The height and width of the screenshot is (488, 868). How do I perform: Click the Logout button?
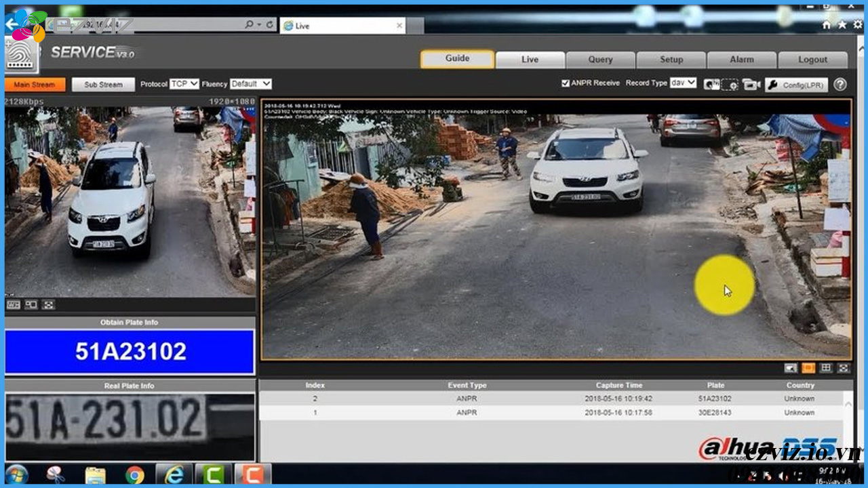coord(812,59)
